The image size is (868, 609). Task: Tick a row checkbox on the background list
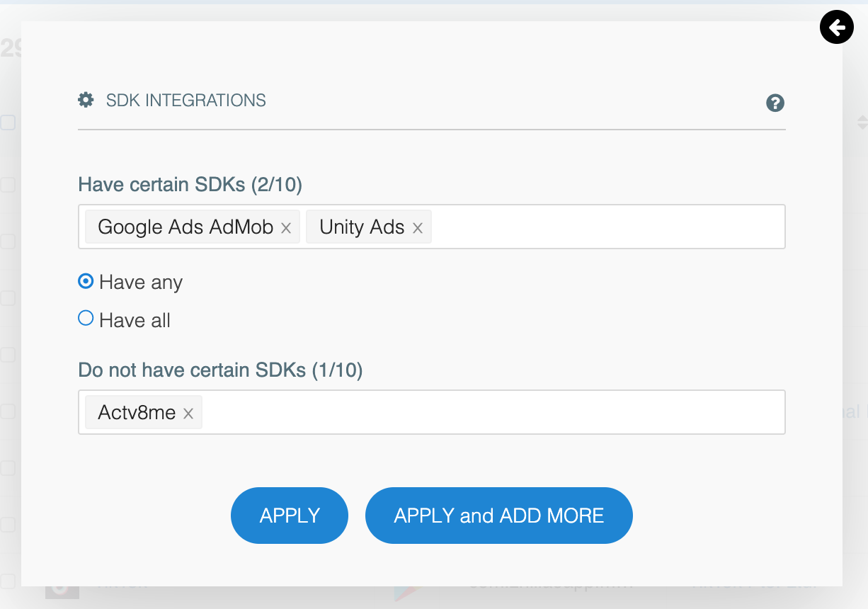click(7, 241)
